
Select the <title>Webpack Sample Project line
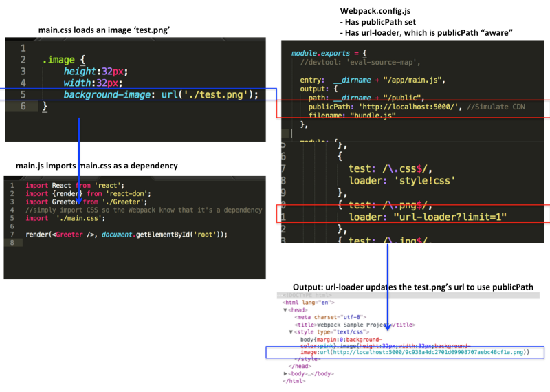click(x=355, y=325)
